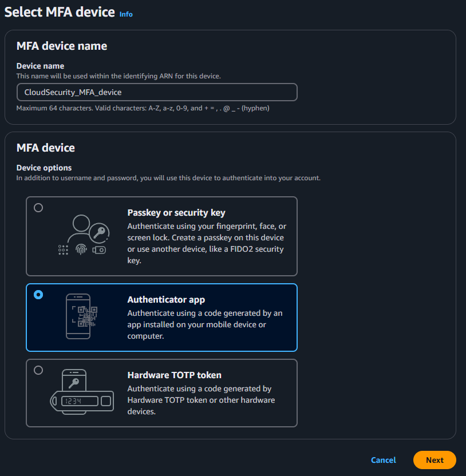Click the security key device icon in passkey card
The height and width of the screenshot is (476, 466).
(99, 250)
